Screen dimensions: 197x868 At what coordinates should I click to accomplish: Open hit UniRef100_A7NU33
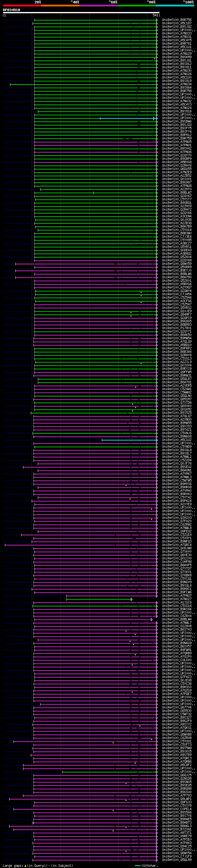click(x=177, y=33)
